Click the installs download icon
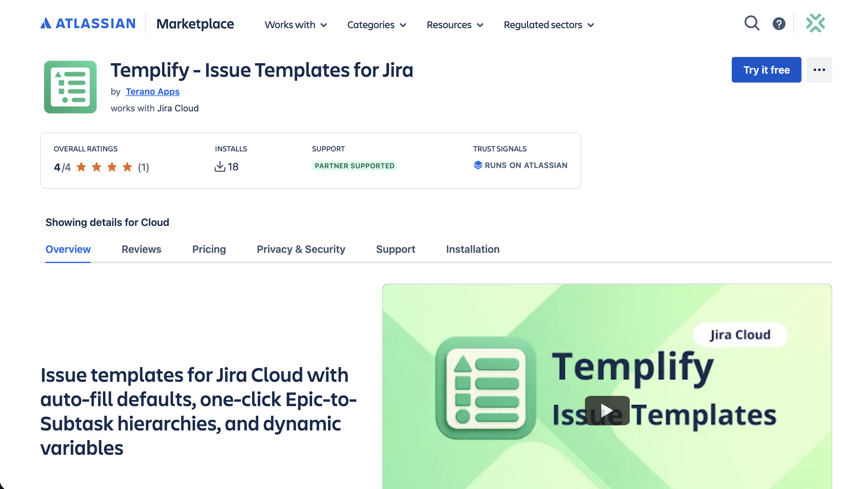This screenshot has width=868, height=489. click(220, 166)
